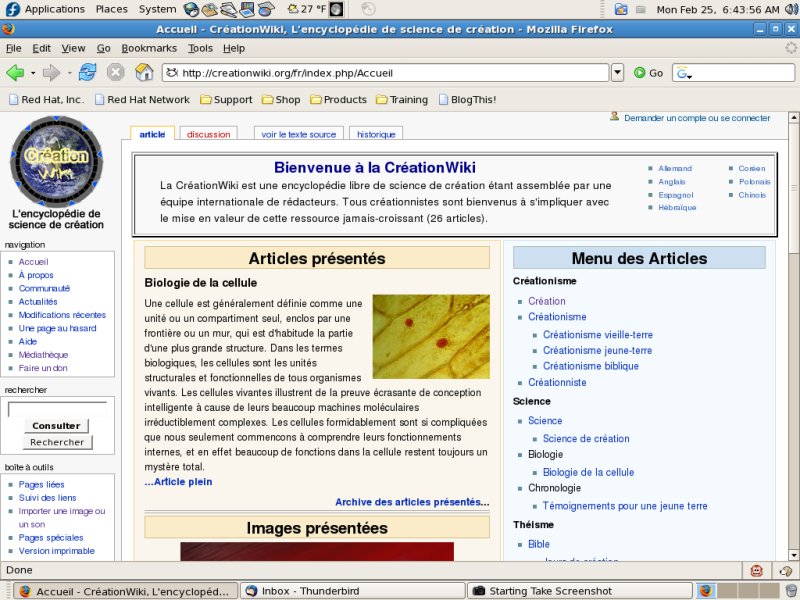The width and height of the screenshot is (800, 600).
Task: Switch to the discussion tab
Action: coord(208,134)
